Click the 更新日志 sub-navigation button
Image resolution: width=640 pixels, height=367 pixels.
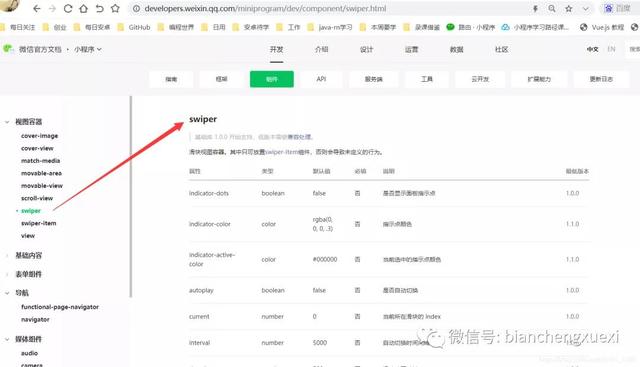point(601,79)
